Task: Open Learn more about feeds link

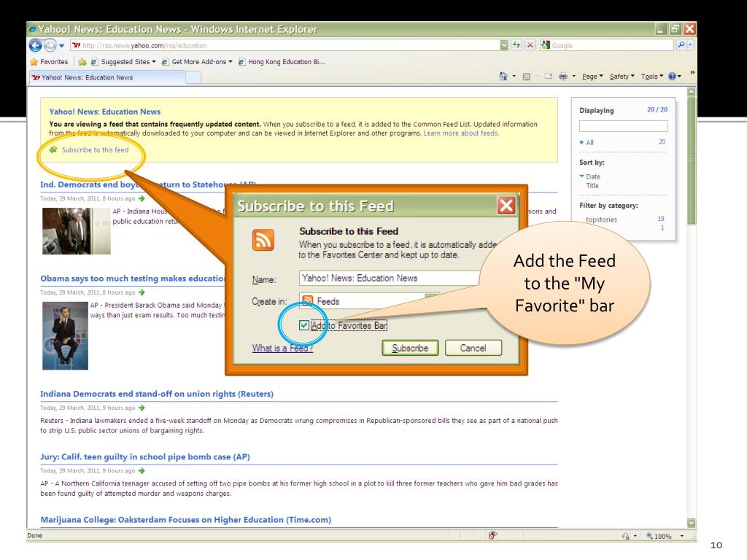Action: (461, 133)
